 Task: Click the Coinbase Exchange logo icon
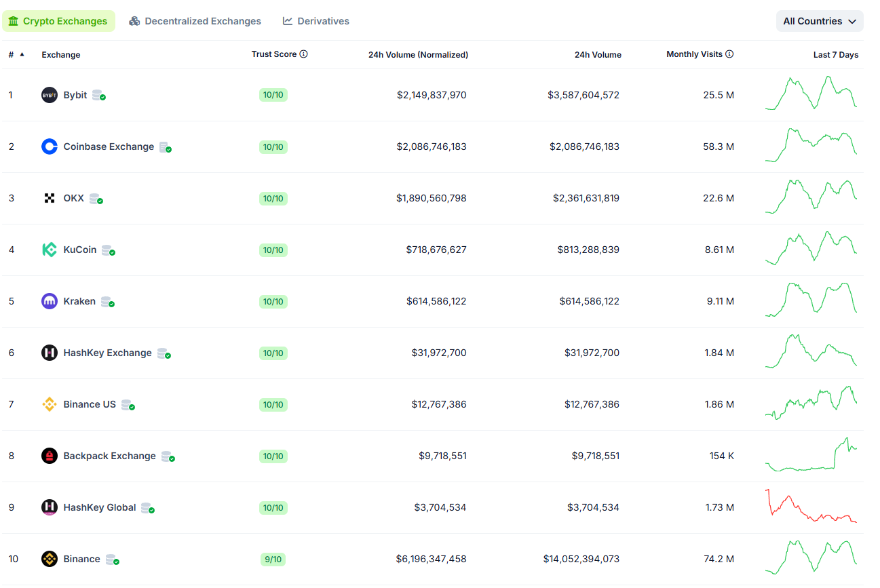pos(50,146)
